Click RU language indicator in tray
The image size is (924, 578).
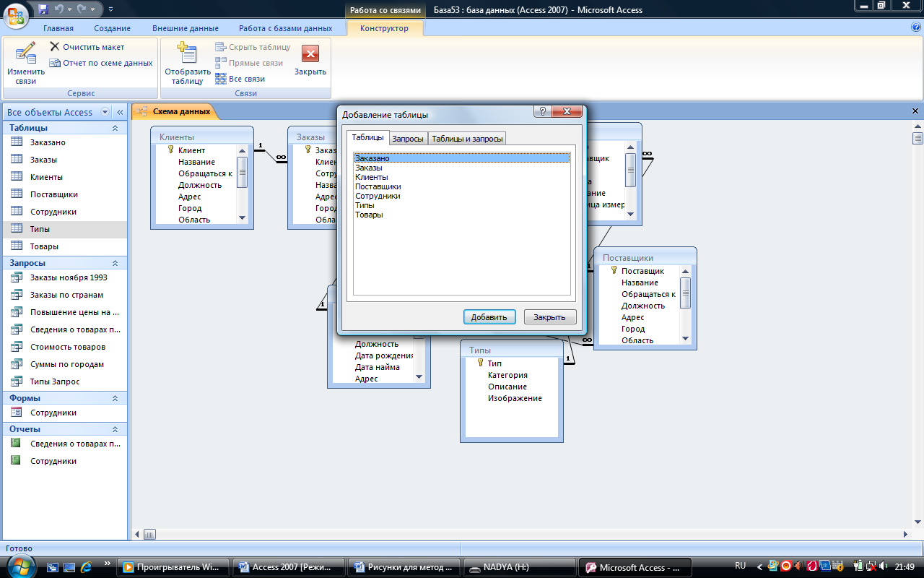pyautogui.click(x=740, y=566)
